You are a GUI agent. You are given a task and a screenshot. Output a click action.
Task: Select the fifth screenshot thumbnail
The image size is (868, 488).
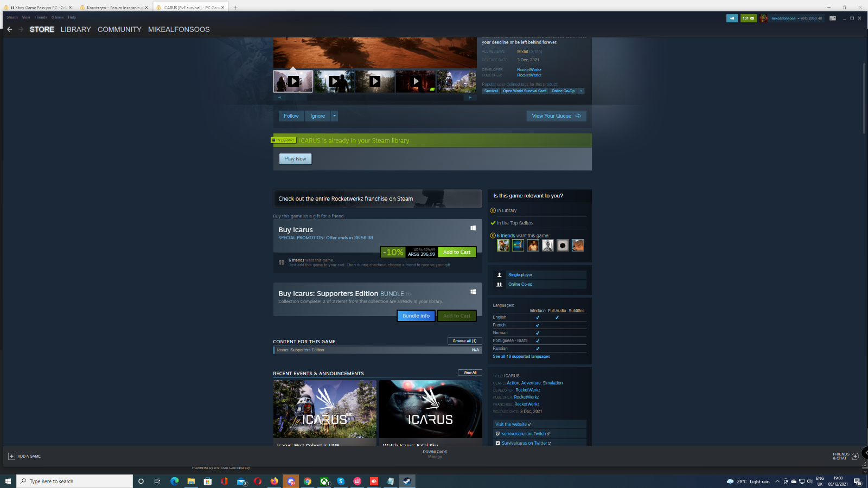click(456, 81)
